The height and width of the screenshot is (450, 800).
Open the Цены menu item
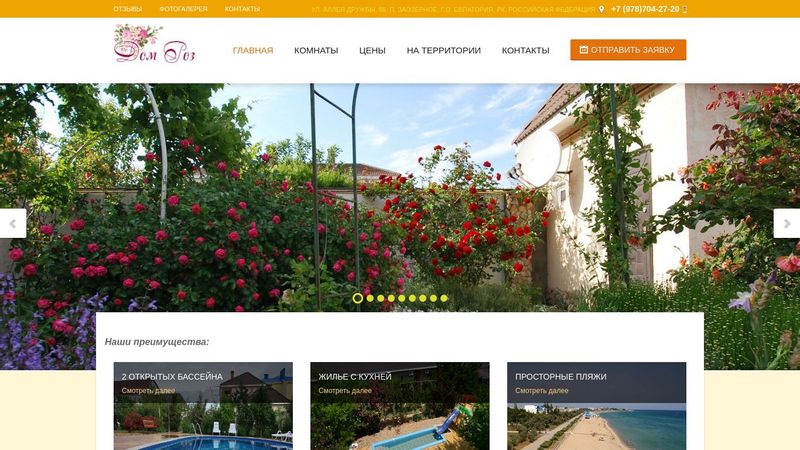click(x=372, y=51)
